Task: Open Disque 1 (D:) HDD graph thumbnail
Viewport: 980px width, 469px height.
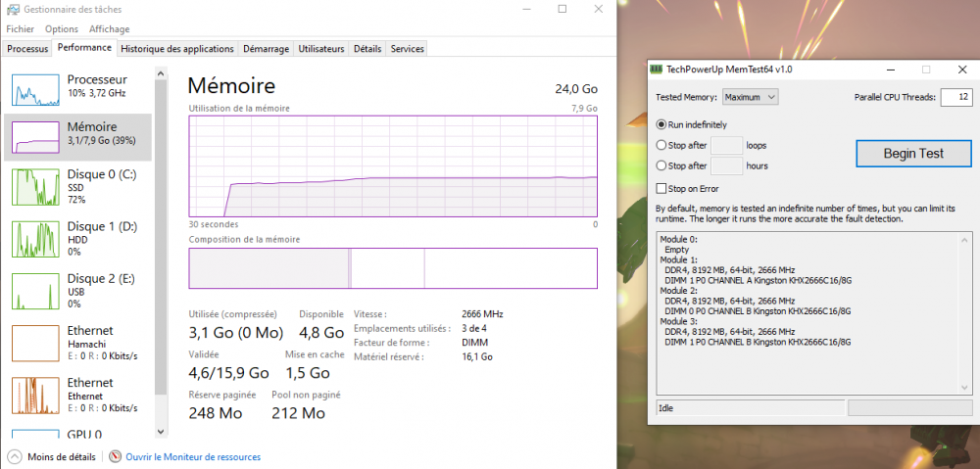Action: coord(35,238)
